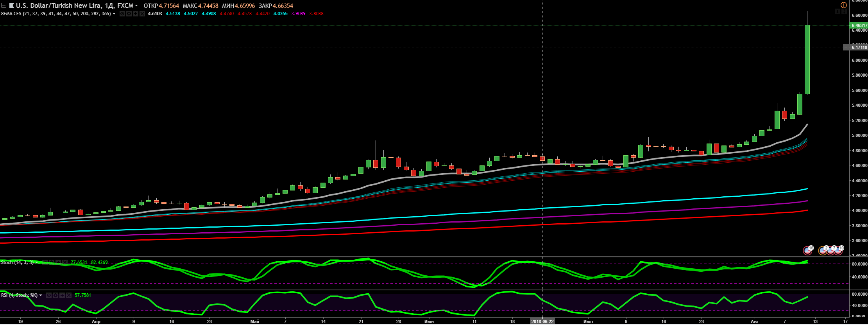This screenshot has height=325, width=868.
Task: Open the RSI indicator settings gear
Action: (55, 295)
